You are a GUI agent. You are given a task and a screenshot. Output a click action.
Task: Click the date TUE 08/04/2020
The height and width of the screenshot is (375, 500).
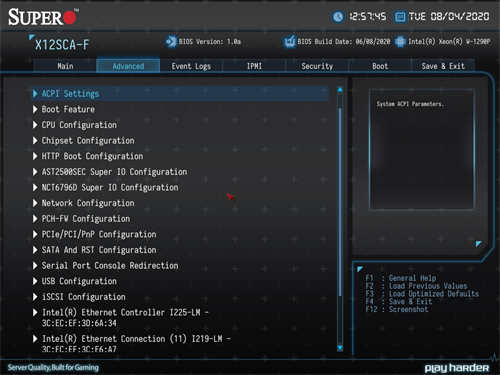tap(449, 17)
